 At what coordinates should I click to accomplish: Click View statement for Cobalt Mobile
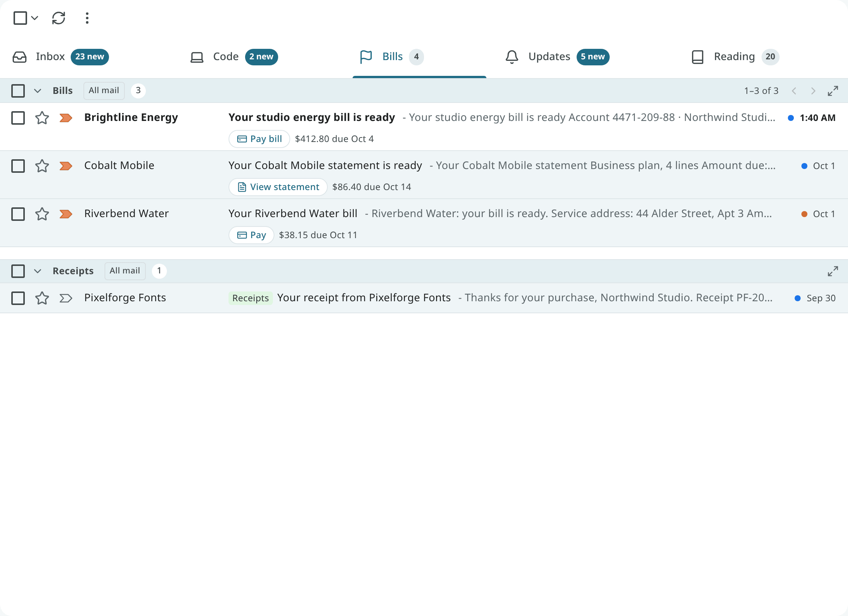(278, 187)
